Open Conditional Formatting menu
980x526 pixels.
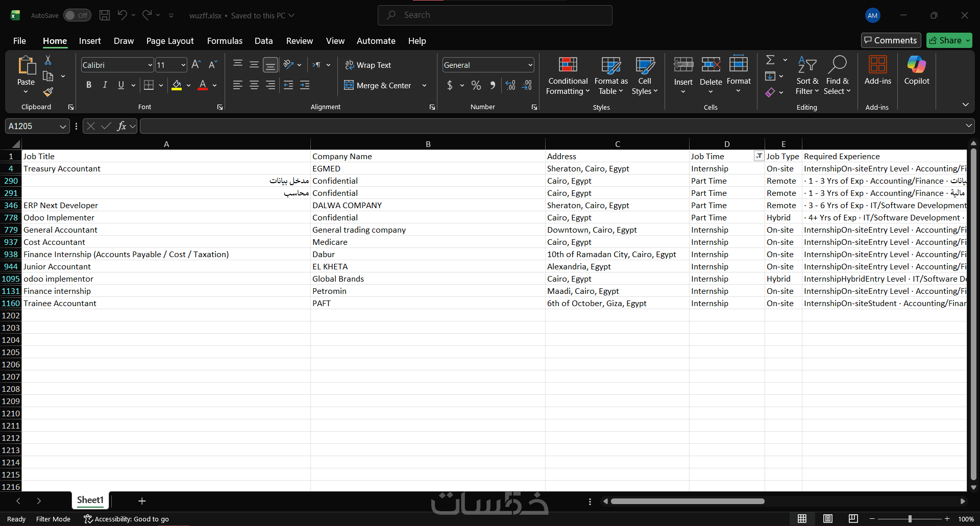pos(568,76)
